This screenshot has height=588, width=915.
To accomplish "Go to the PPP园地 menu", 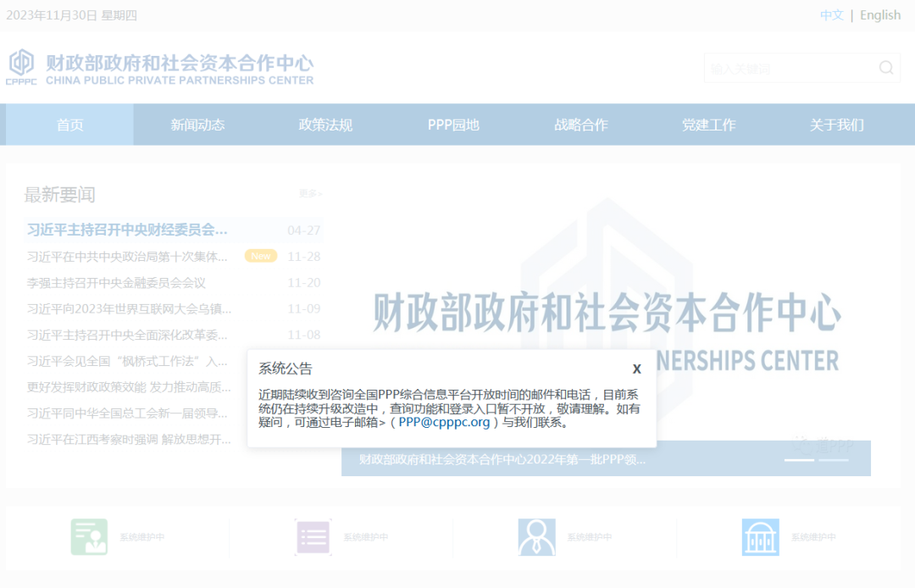I will 453,125.
